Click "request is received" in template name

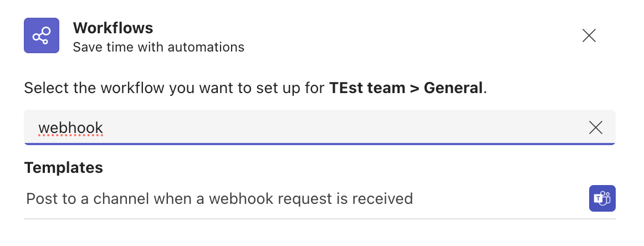click(x=357, y=198)
